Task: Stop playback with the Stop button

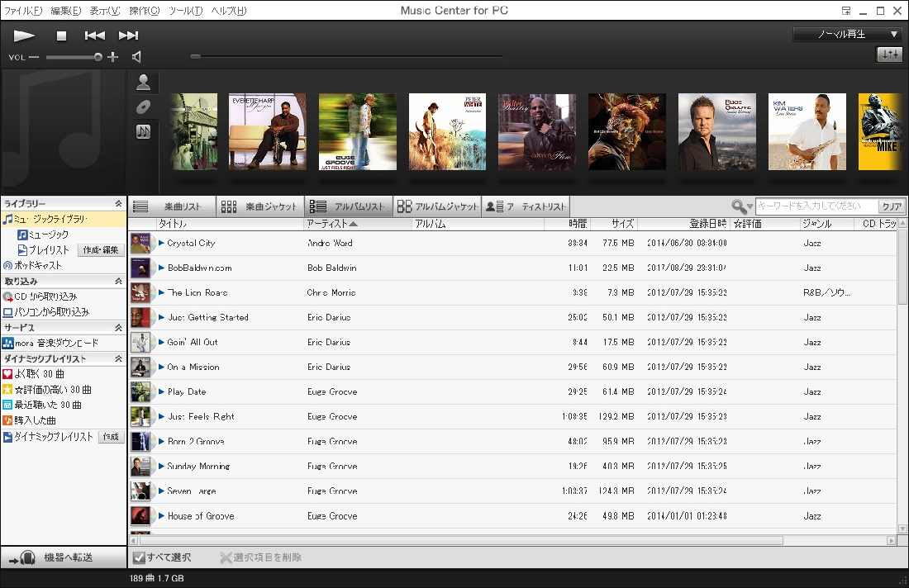Action: click(x=61, y=36)
